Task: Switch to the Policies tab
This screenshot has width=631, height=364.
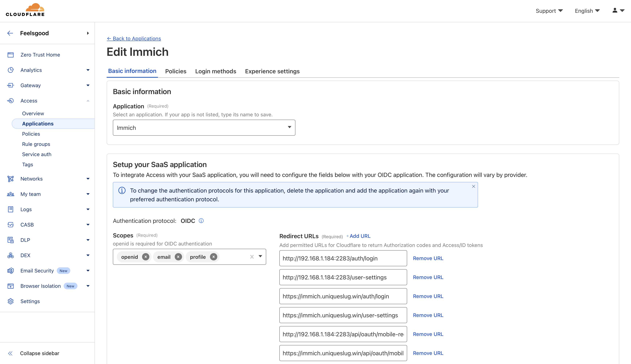Action: (x=176, y=71)
